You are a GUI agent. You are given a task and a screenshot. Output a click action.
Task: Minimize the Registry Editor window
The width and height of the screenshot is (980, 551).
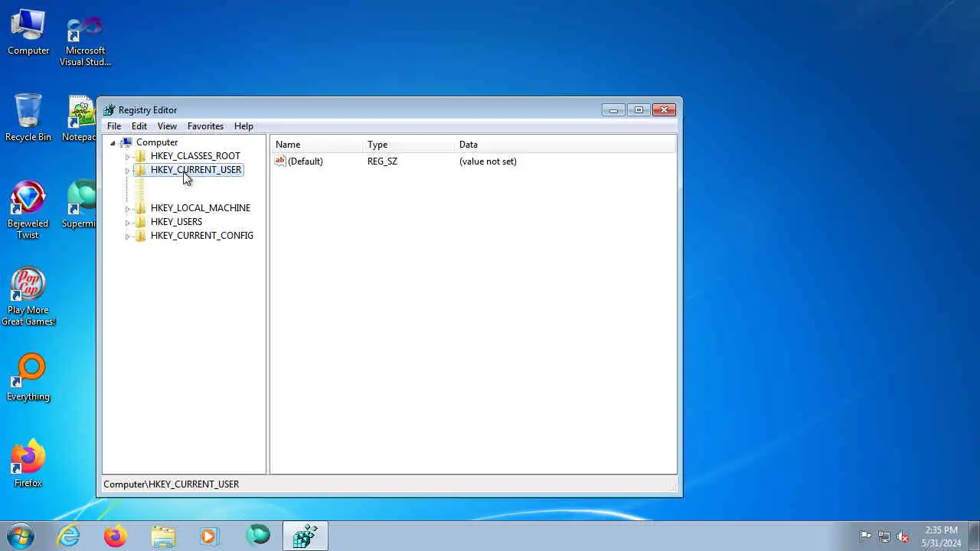pyautogui.click(x=613, y=110)
